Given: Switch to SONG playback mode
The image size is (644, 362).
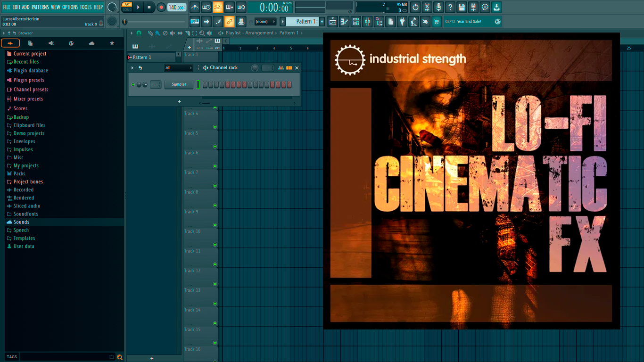Looking at the screenshot, I should pos(127,9).
